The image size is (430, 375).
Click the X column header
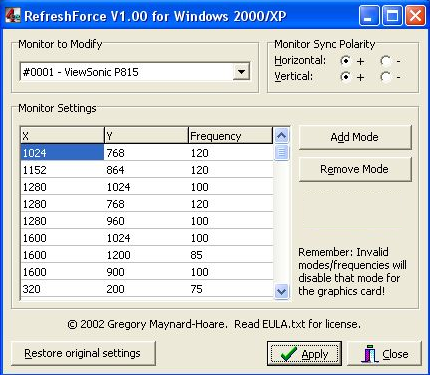pos(62,135)
